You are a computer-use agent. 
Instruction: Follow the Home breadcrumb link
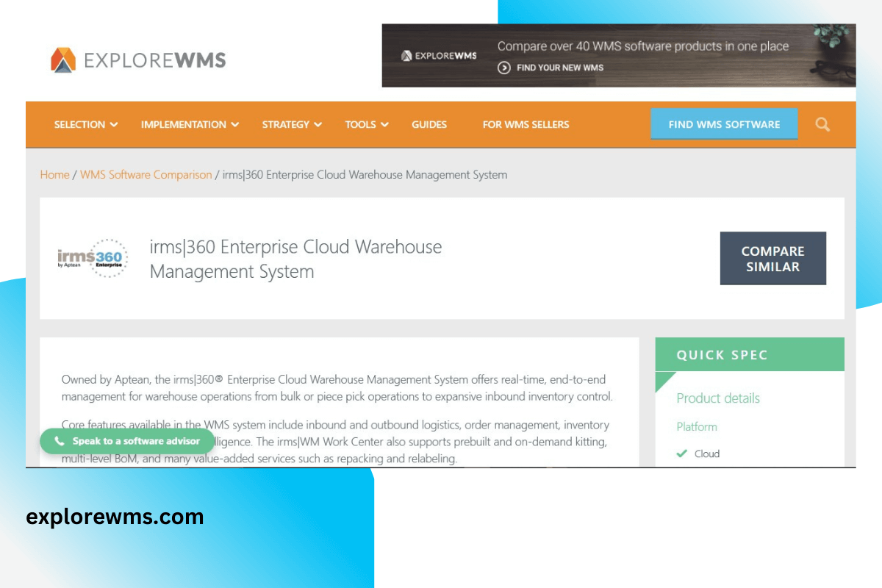[x=54, y=175]
